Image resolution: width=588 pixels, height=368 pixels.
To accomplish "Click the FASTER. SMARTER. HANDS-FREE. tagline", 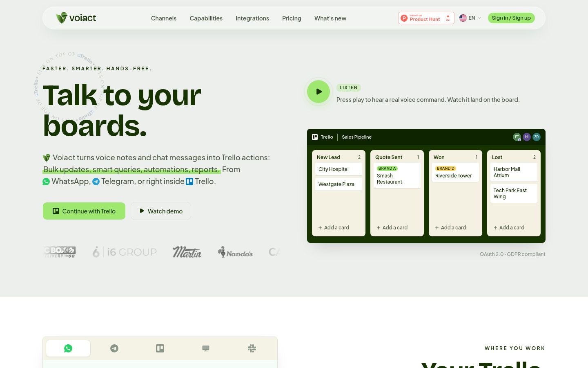I will [x=97, y=69].
